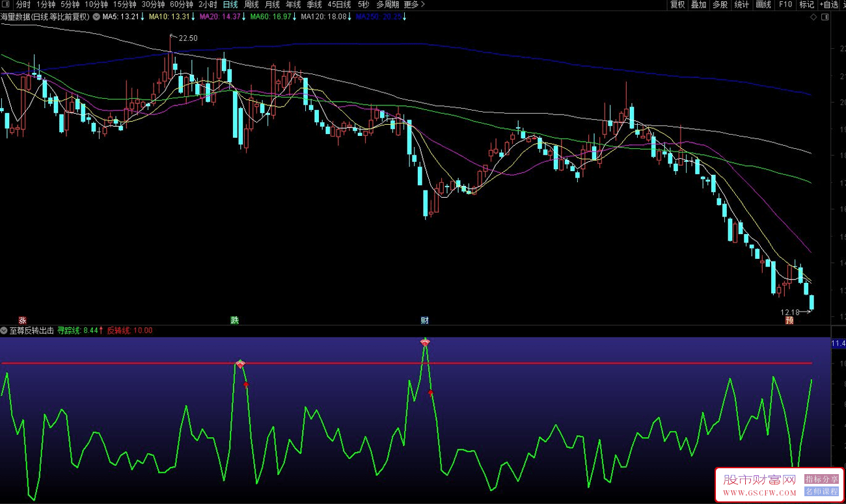Select the 1分钟 period tab
This screenshot has width=846, height=504.
click(x=46, y=5)
